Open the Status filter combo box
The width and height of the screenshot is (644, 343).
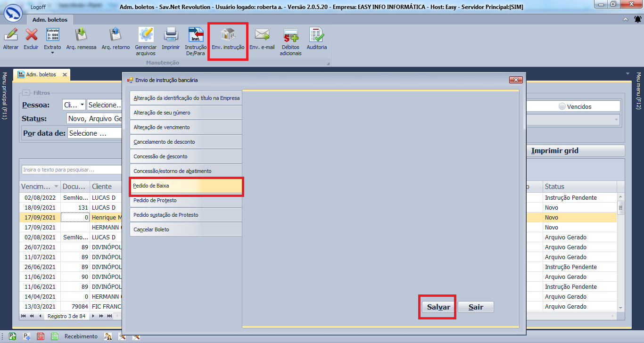pyautogui.click(x=94, y=118)
